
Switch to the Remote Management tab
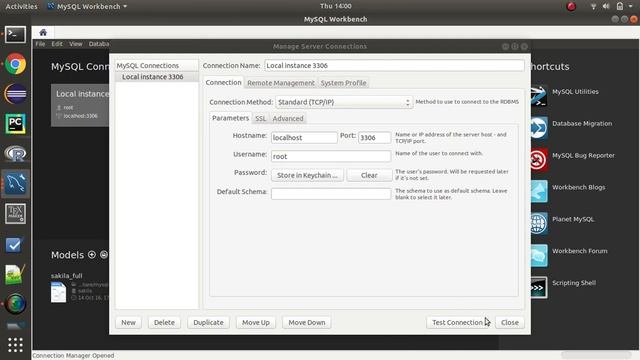(281, 83)
